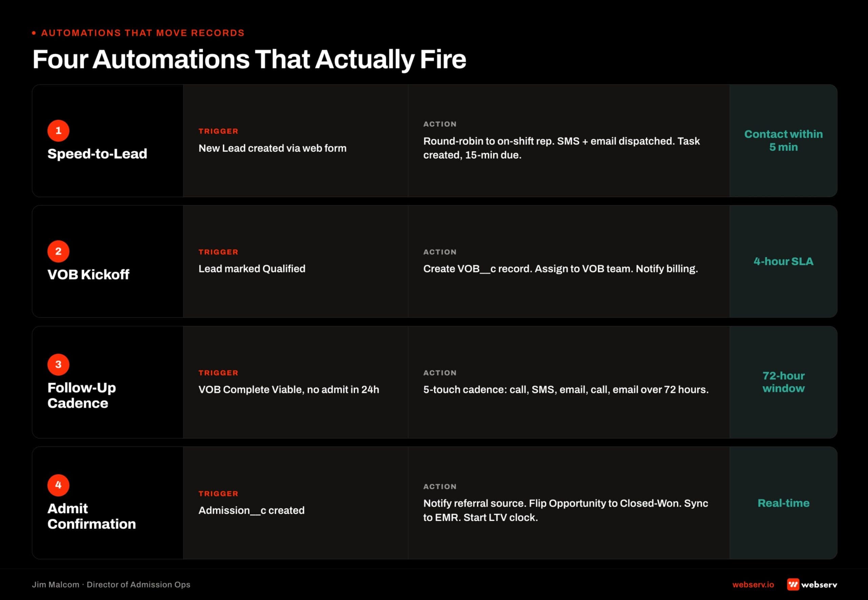Click the Real-time cell
The width and height of the screenshot is (868, 600).
[783, 503]
